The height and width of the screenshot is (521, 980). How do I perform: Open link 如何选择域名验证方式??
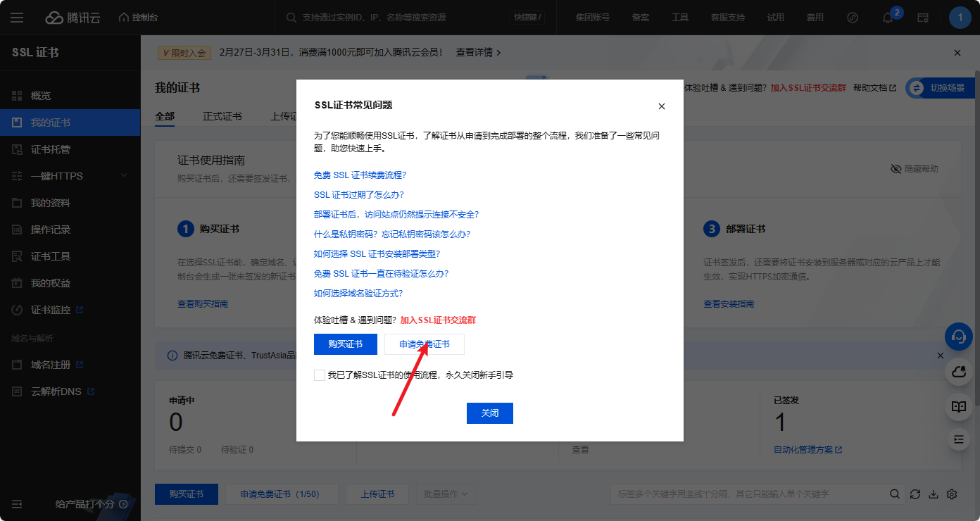tap(358, 294)
